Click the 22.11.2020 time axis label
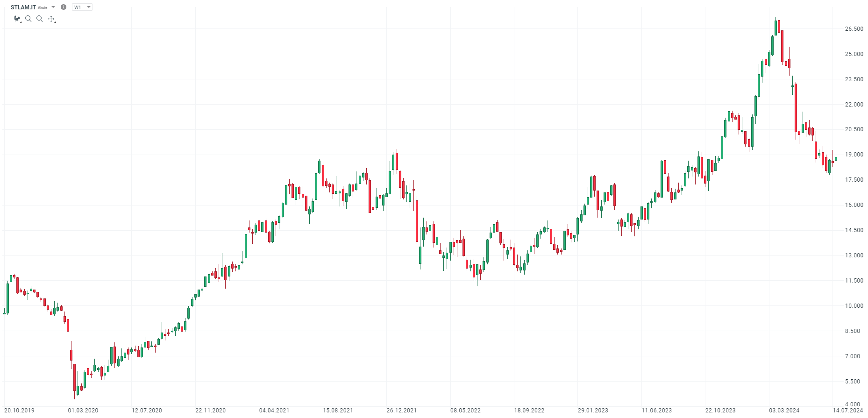Viewport: 868px width, 418px height. coord(211,411)
